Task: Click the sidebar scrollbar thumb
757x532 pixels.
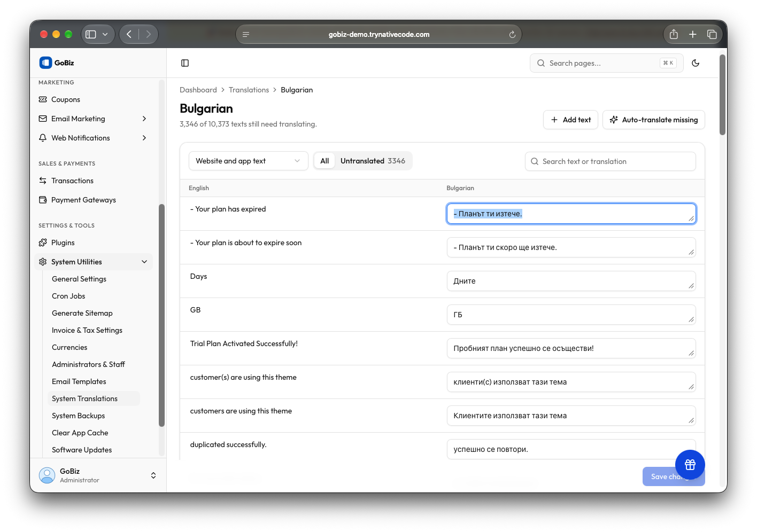Action: tap(161, 315)
